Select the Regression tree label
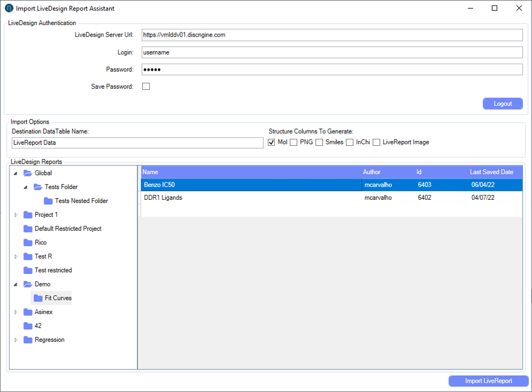Image resolution: width=532 pixels, height=392 pixels. (50, 340)
